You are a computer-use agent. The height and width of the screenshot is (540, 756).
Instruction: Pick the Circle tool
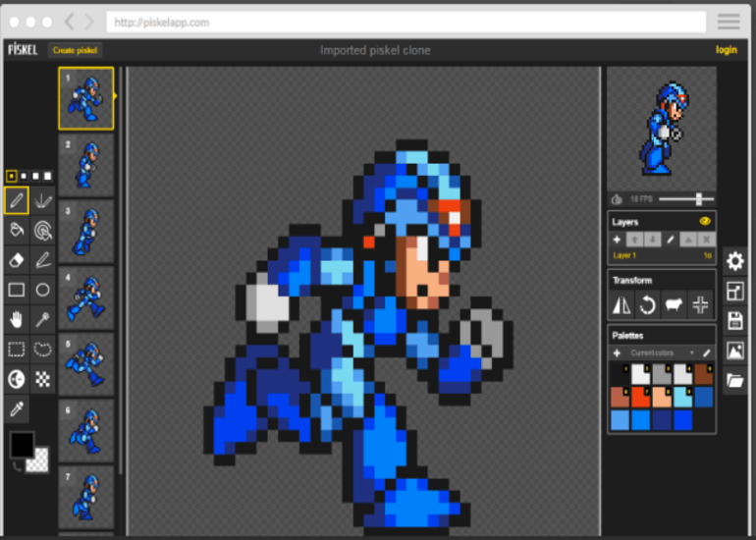click(x=43, y=290)
